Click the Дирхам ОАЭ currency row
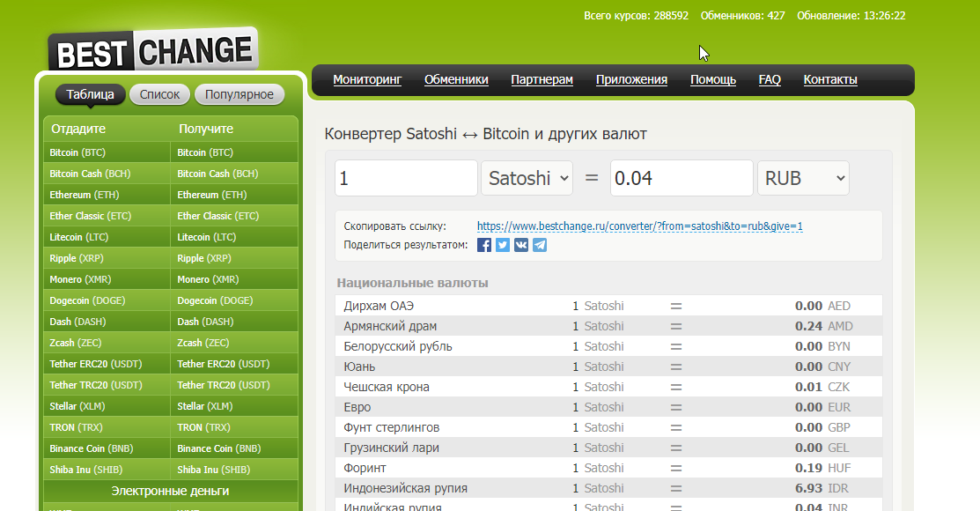The height and width of the screenshot is (511, 980). [x=608, y=306]
